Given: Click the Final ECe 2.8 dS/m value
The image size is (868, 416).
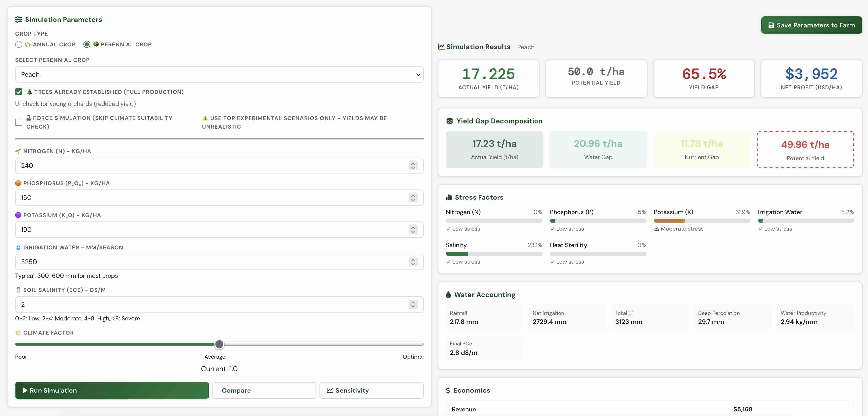Looking at the screenshot, I should (x=463, y=353).
